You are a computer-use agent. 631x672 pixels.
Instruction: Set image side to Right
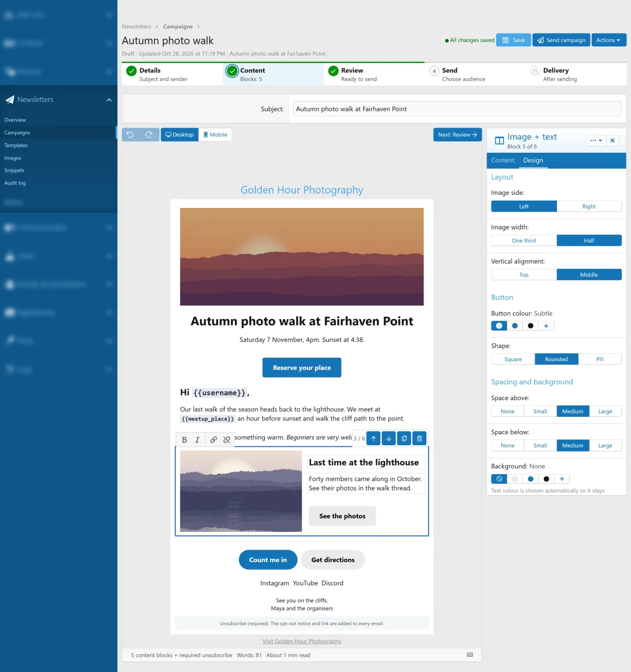[x=589, y=206]
